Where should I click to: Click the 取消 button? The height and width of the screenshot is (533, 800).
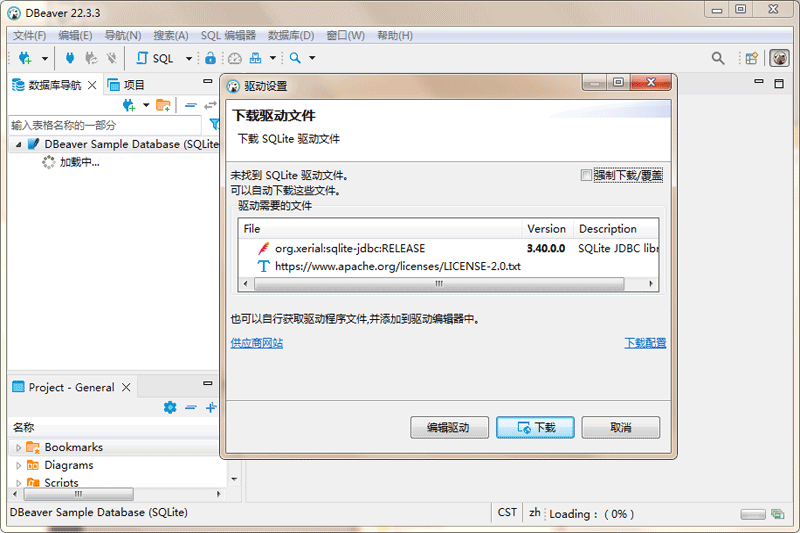(621, 427)
